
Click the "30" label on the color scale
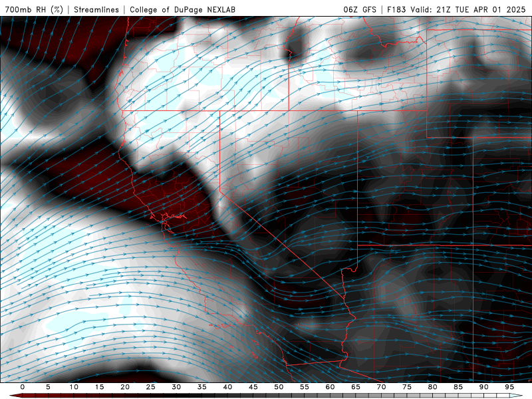(176, 387)
